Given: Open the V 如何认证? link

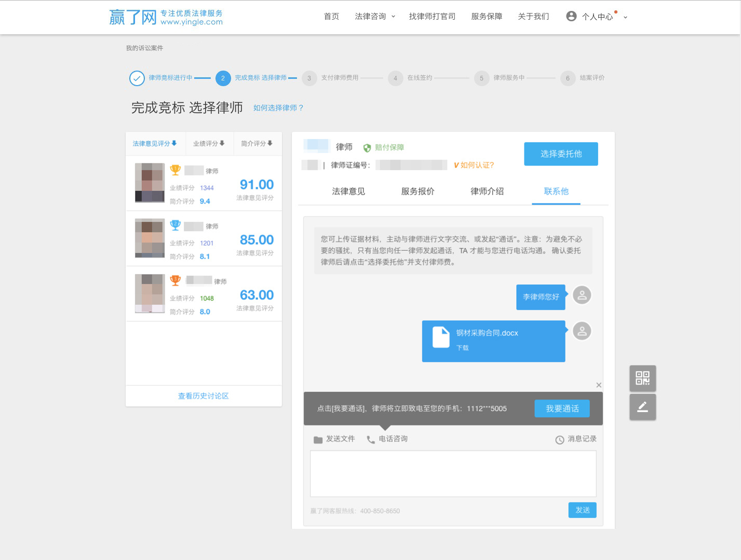Looking at the screenshot, I should (x=474, y=165).
